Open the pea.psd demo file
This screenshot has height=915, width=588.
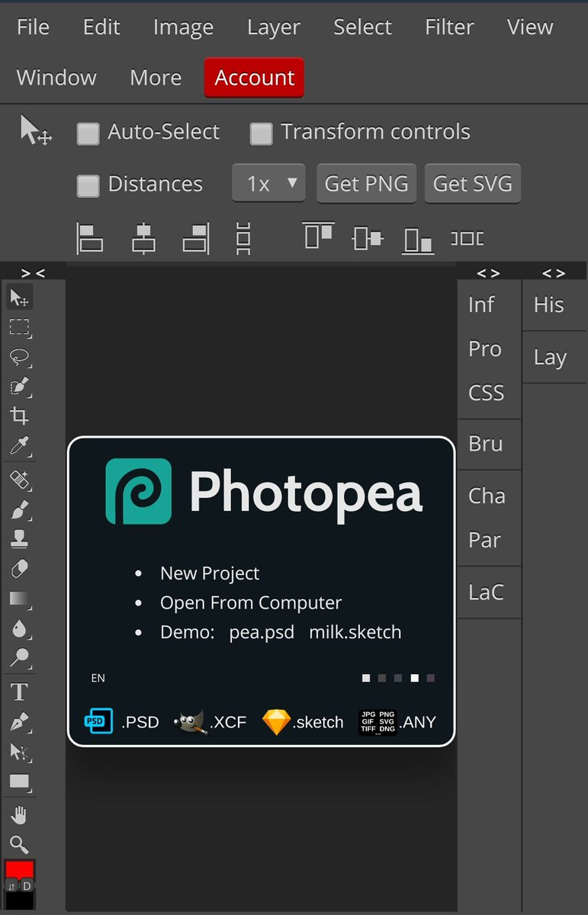[262, 633]
